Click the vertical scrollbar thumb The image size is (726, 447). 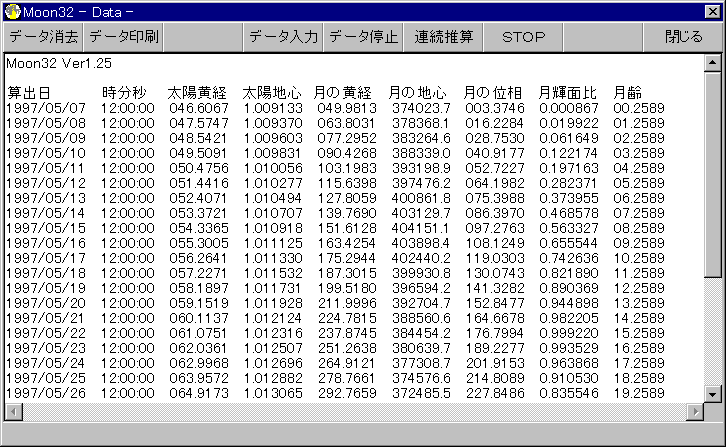coord(712,170)
